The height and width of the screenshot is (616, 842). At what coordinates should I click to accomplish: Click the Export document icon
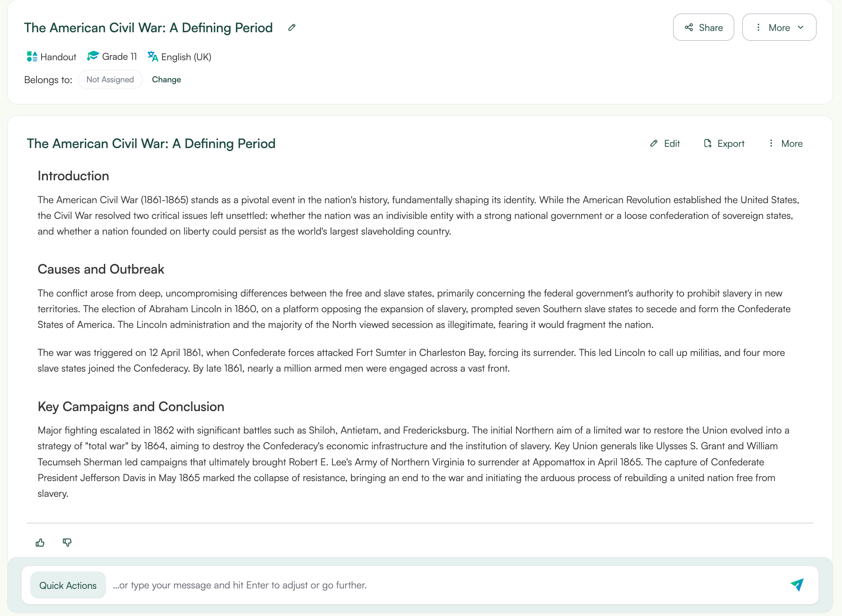pyautogui.click(x=707, y=143)
